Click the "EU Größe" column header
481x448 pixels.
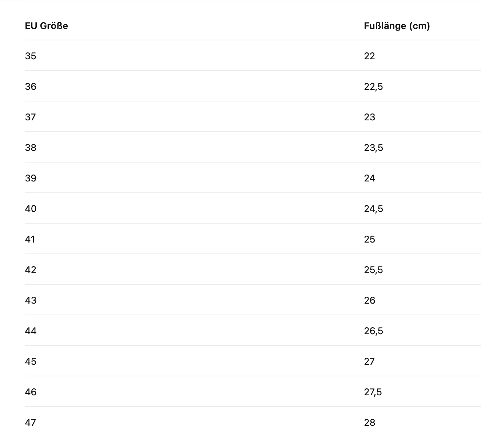tap(46, 26)
